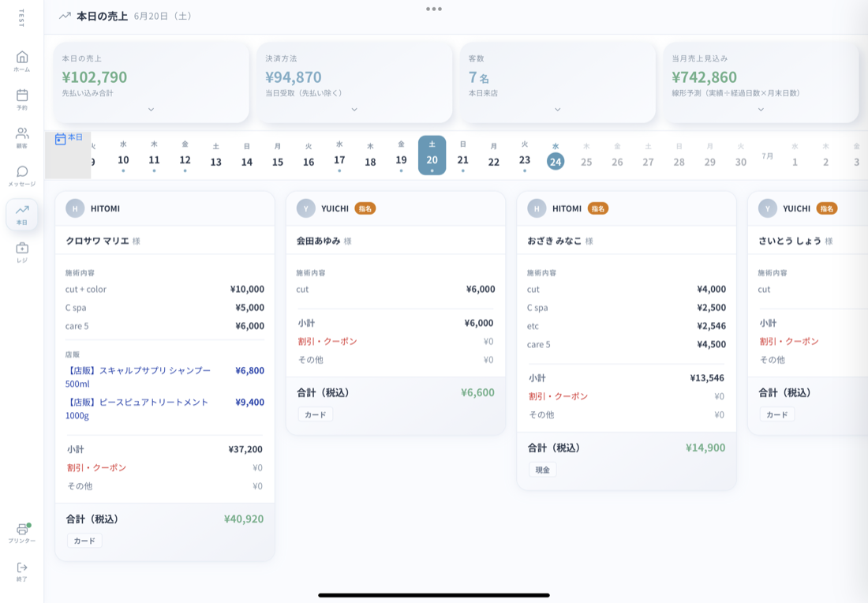Open the プリンター printer icon
This screenshot has height=603, width=868.
(21, 533)
